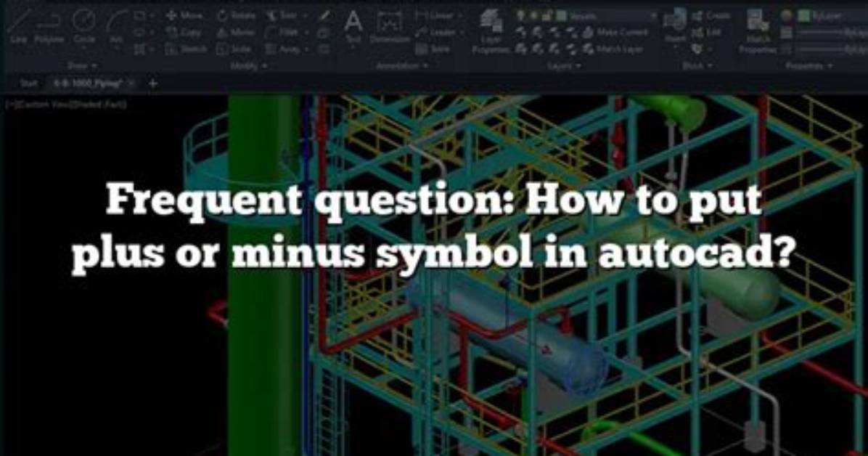The image size is (868, 456).
Task: Click the Match Properties tool
Action: pos(758,31)
